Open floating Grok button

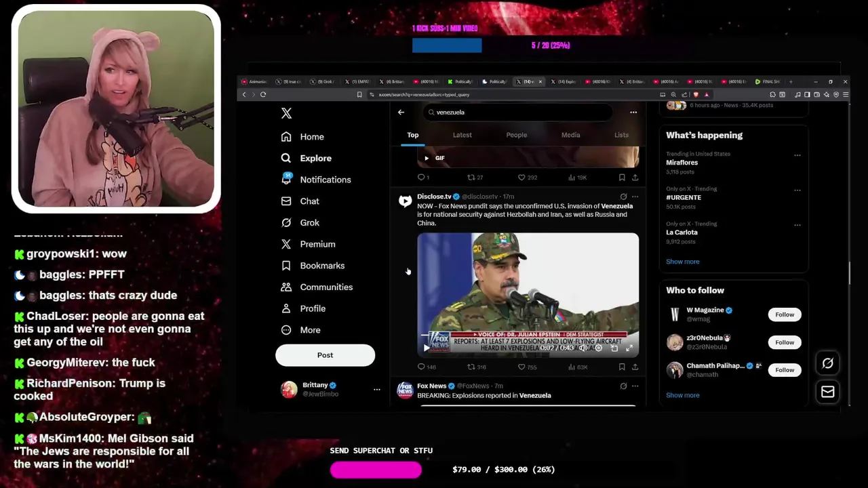[828, 363]
